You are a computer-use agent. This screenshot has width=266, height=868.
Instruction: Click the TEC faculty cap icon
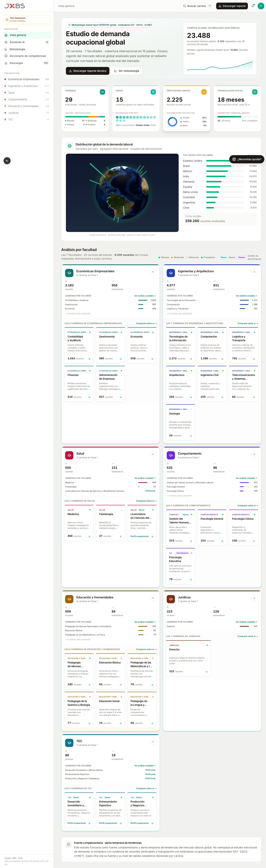[x=69, y=743]
